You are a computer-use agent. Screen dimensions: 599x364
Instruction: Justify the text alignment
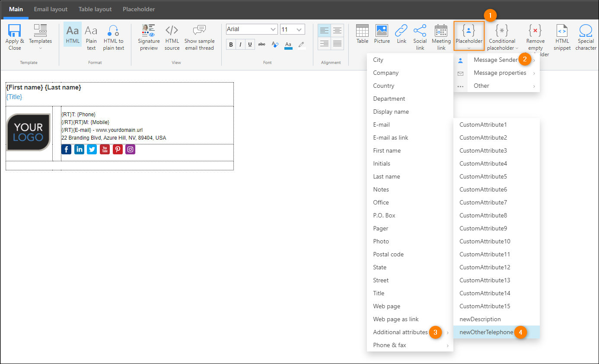pos(338,44)
